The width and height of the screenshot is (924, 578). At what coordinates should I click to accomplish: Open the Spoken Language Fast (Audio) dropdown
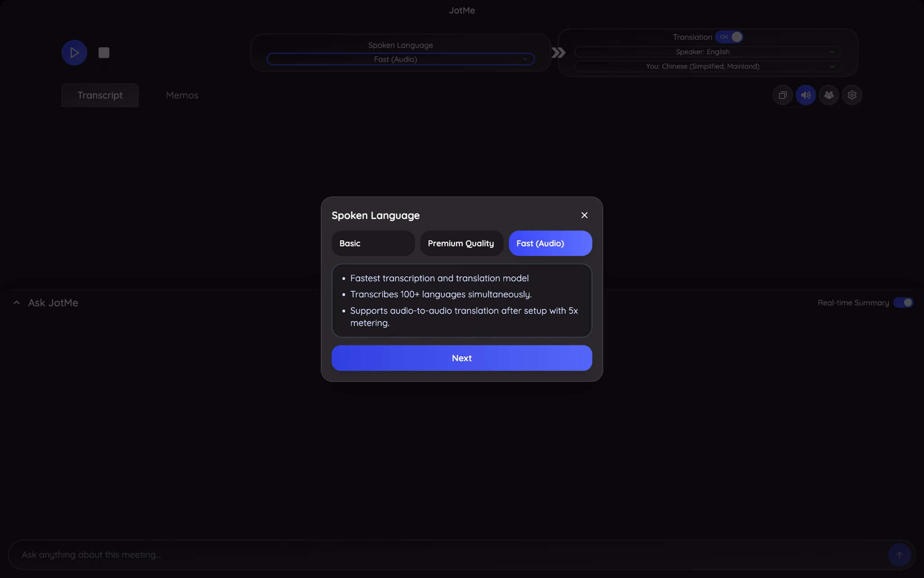point(401,59)
